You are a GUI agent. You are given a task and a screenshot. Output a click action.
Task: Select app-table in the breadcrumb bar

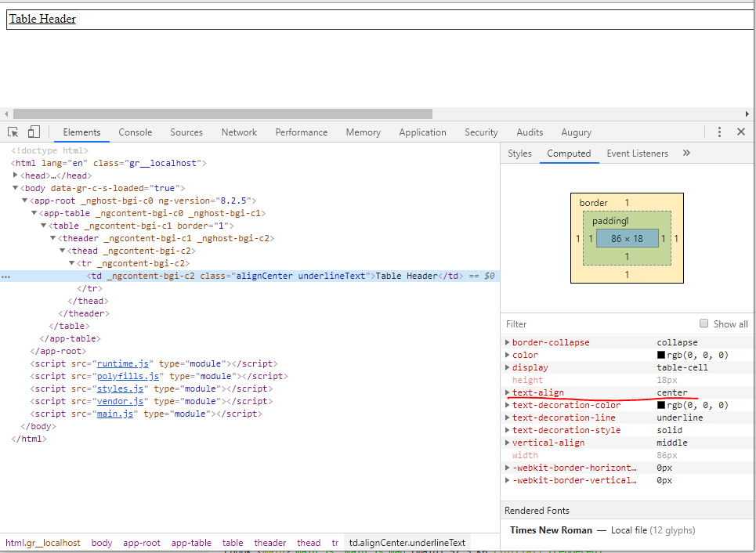pyautogui.click(x=191, y=542)
